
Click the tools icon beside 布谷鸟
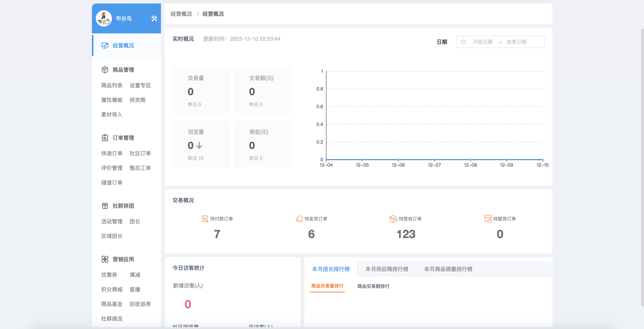[x=154, y=18]
